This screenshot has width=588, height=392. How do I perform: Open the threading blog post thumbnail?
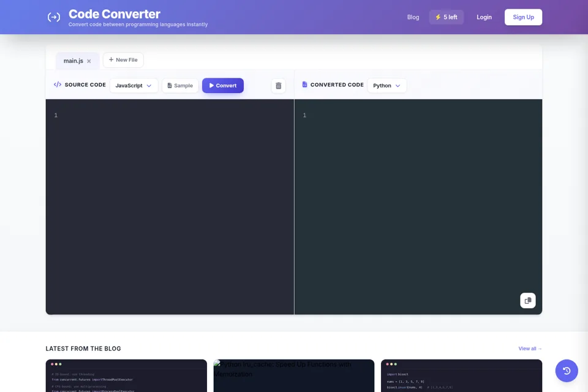pyautogui.click(x=126, y=375)
